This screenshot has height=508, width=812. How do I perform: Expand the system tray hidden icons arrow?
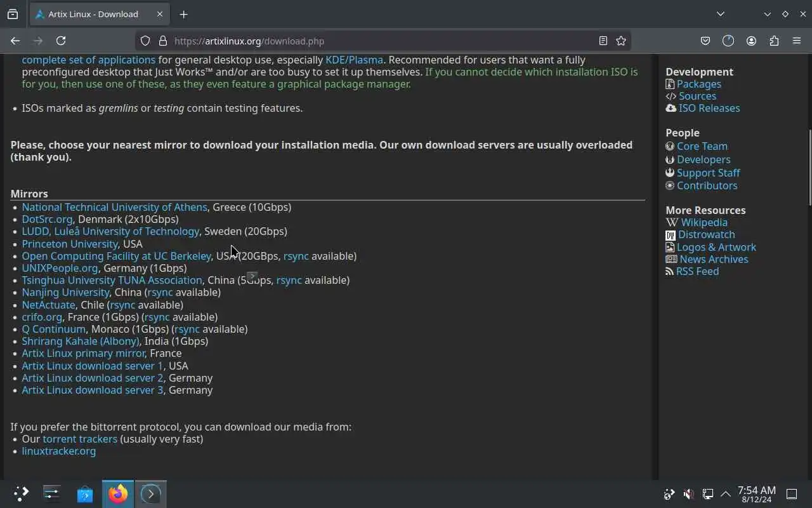tap(726, 494)
